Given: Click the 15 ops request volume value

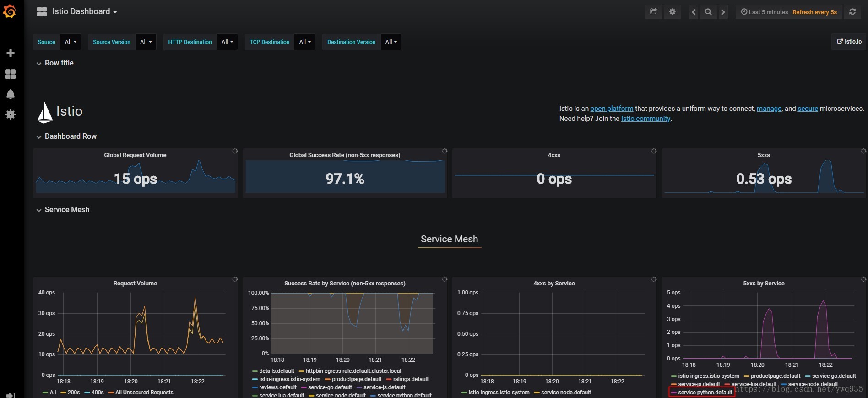Looking at the screenshot, I should pyautogui.click(x=135, y=179).
